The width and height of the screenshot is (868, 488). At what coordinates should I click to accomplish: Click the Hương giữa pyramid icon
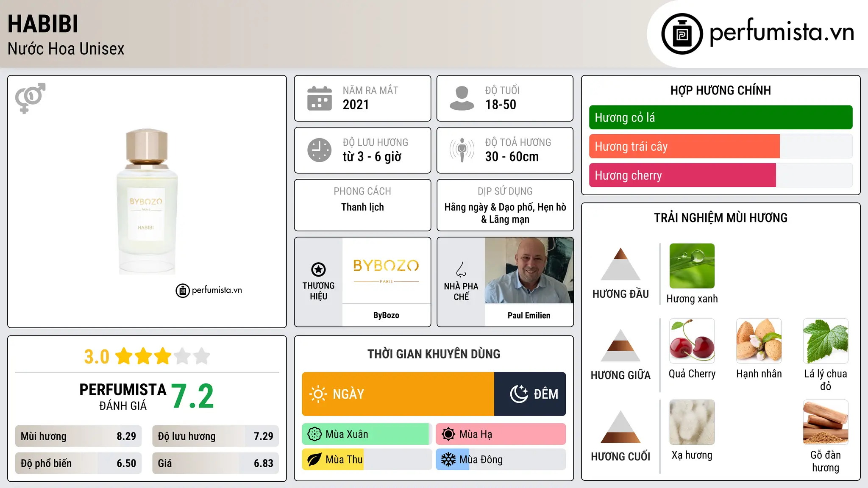point(620,345)
